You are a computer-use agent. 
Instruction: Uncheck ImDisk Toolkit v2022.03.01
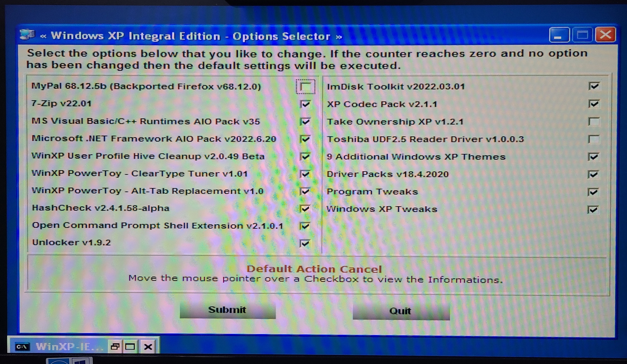coord(594,86)
